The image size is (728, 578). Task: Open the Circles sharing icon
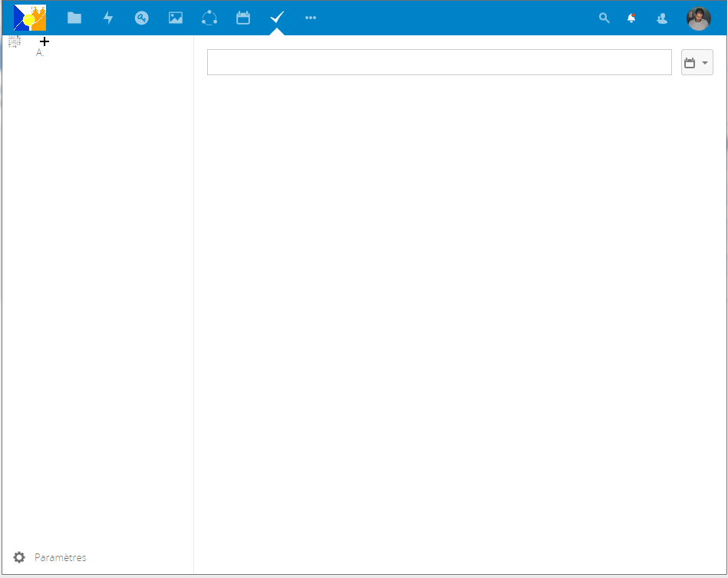click(x=209, y=18)
